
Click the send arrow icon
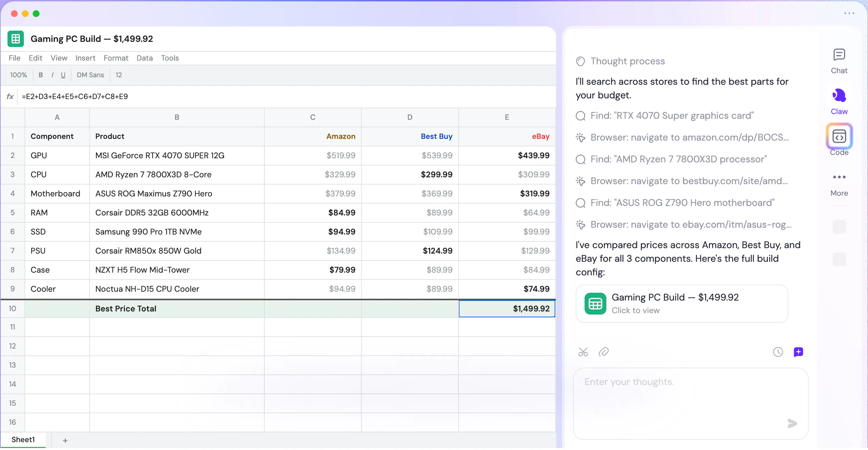click(792, 423)
